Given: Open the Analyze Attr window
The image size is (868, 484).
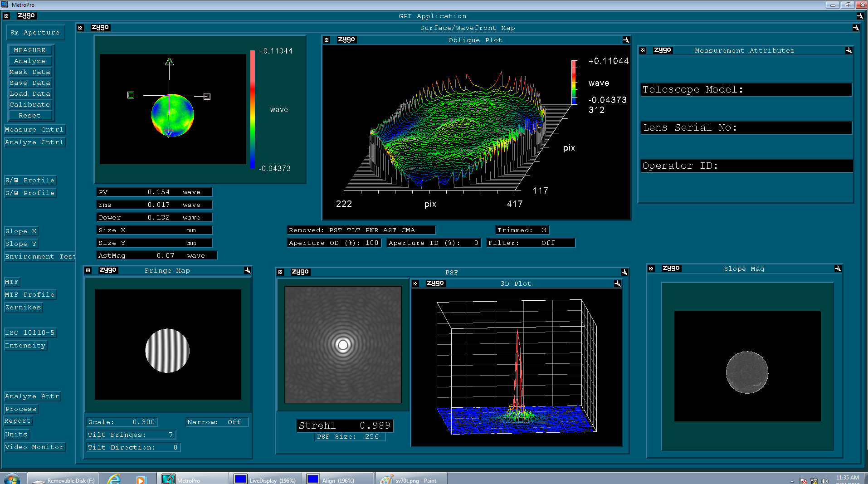Looking at the screenshot, I should 32,396.
